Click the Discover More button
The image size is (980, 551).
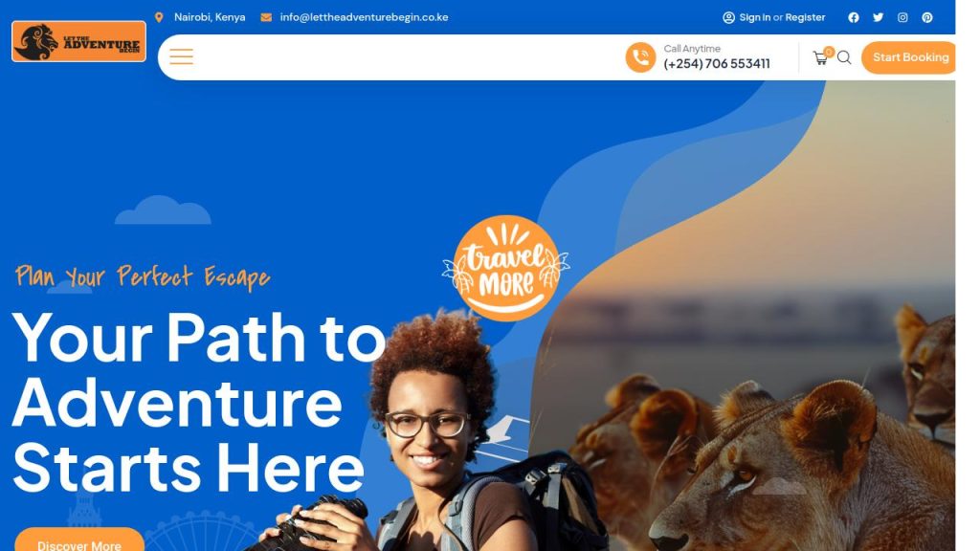[79, 540]
